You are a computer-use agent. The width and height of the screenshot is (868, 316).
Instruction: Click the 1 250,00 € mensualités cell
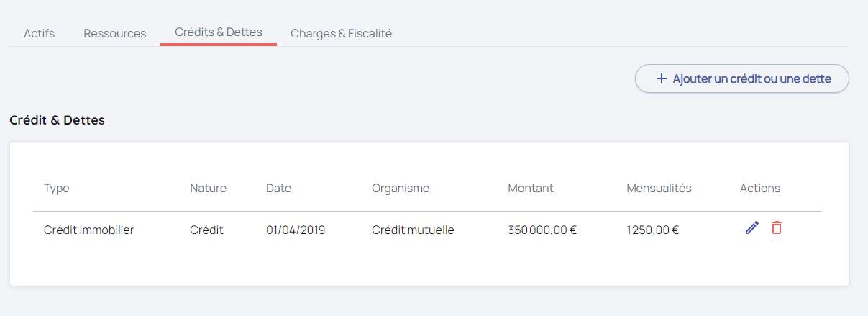pyautogui.click(x=652, y=230)
